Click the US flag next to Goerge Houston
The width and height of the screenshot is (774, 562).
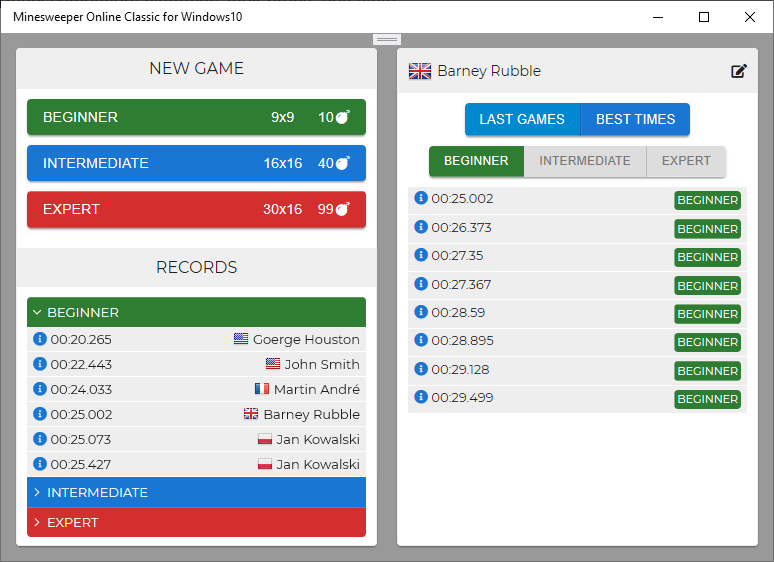tap(241, 338)
